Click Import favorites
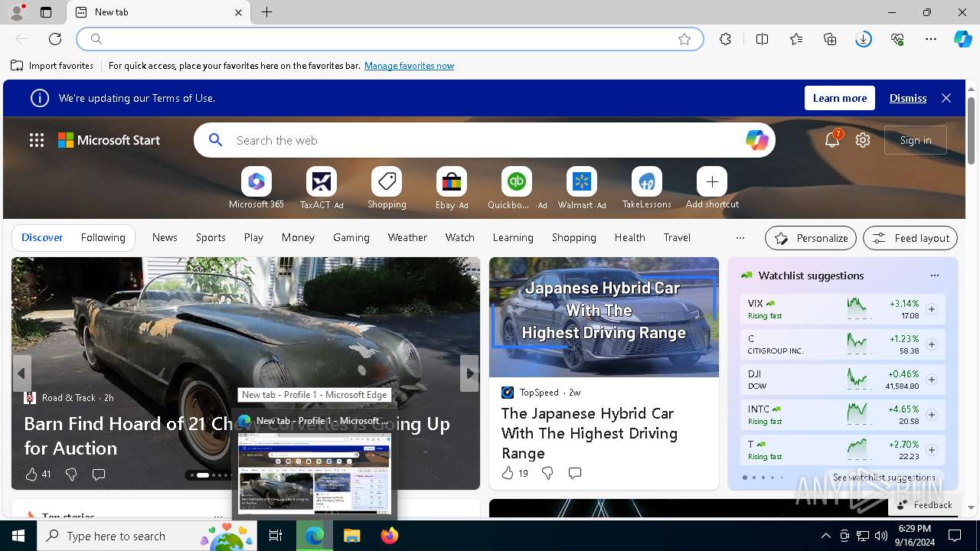Viewport: 980px width, 551px height. pos(52,66)
